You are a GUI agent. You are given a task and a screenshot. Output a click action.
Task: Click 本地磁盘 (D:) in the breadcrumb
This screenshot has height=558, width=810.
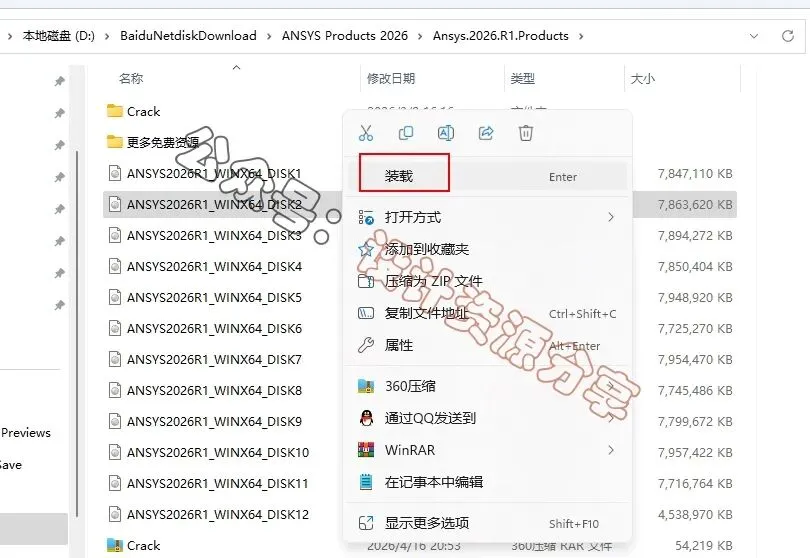(x=58, y=36)
